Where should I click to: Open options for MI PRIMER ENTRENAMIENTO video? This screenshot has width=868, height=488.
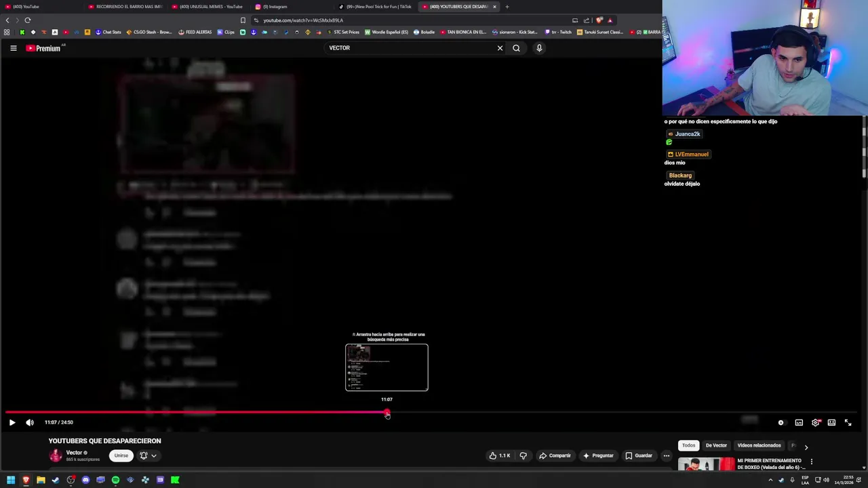[811, 462]
